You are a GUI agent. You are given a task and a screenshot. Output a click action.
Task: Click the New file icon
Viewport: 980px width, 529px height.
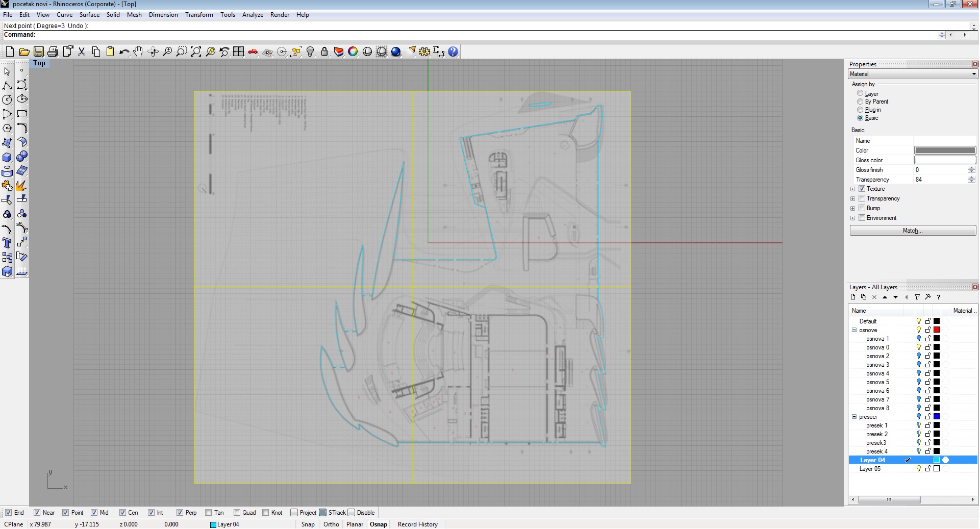coord(10,52)
